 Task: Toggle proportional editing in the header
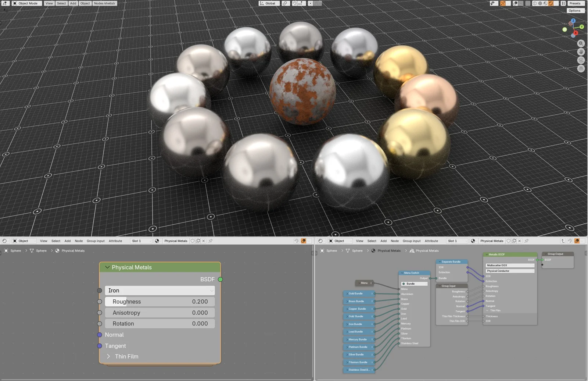[311, 3]
